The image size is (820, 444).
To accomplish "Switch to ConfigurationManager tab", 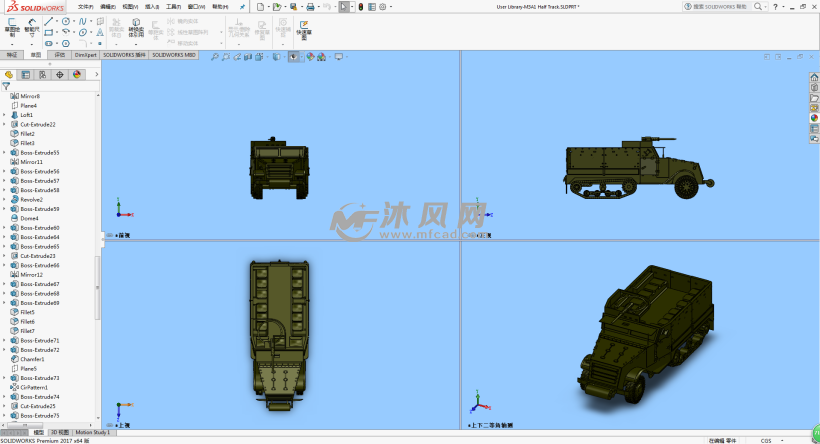I will click(x=43, y=75).
